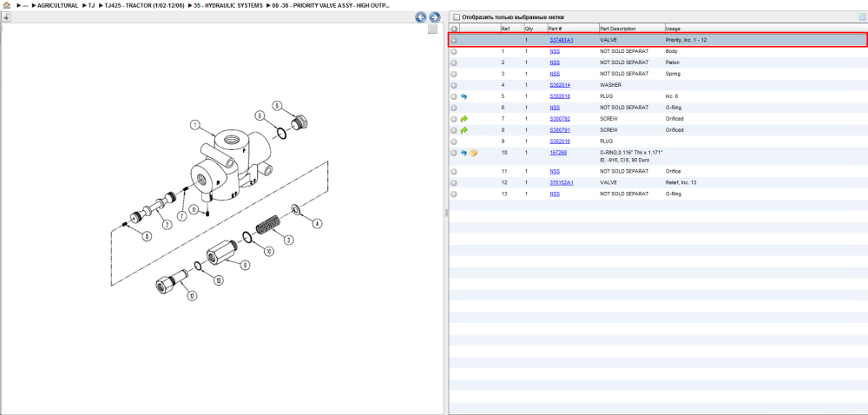Expand the '...' breadcrumb ellipsis
868x415 pixels.
[26, 5]
